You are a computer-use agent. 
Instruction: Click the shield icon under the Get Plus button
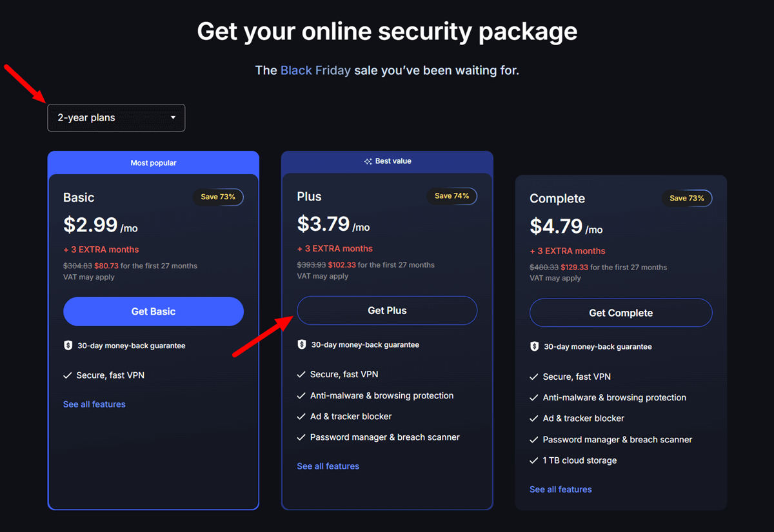[302, 344]
